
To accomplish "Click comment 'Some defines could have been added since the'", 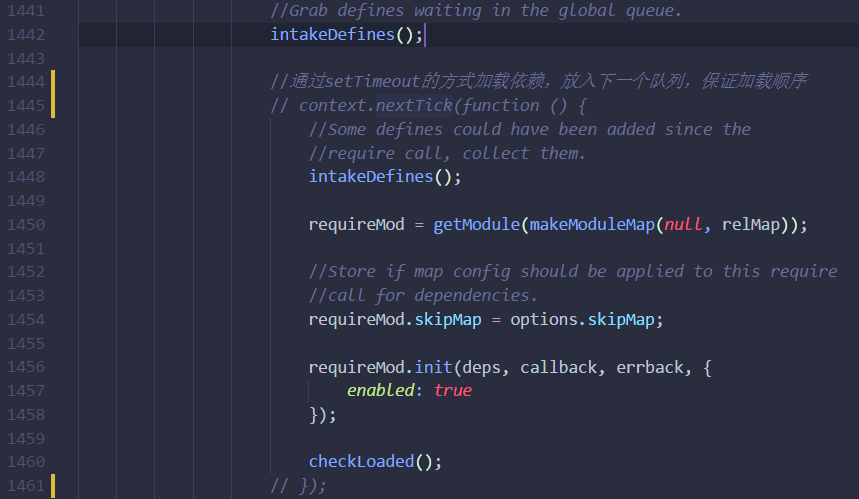I will pyautogui.click(x=529, y=129).
